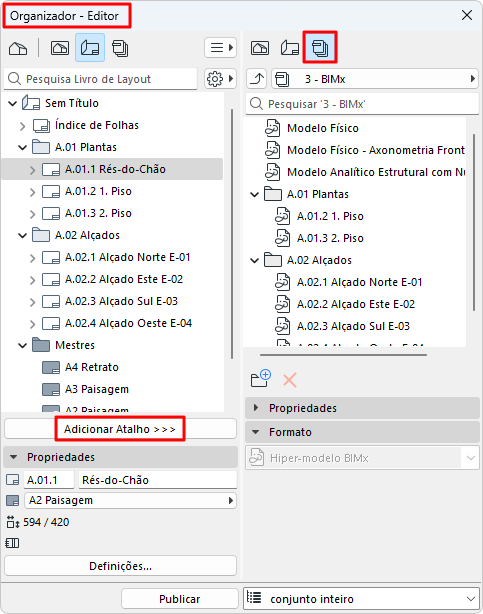Select A.02.4 Alçado Oeste E-04 layout

click(128, 323)
